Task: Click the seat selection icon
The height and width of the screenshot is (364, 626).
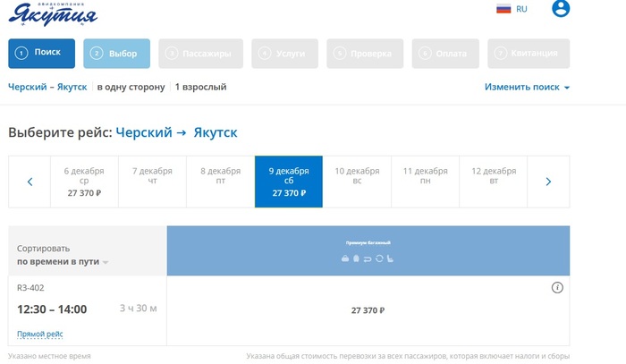Action: coord(390,258)
